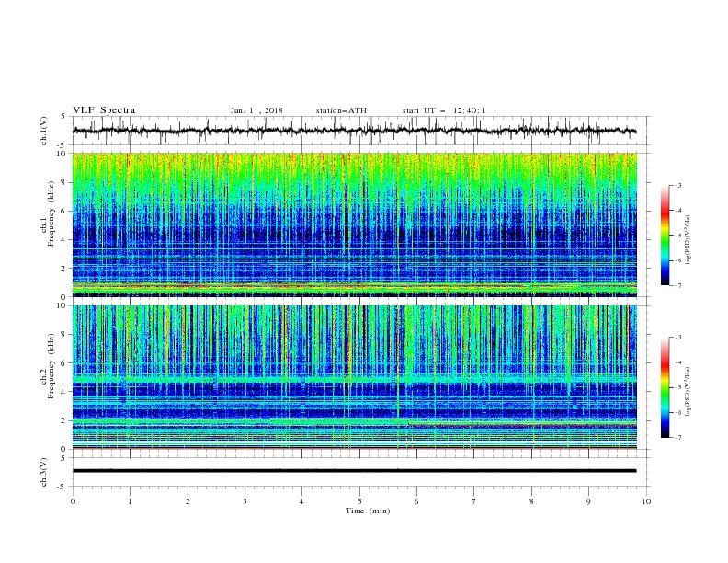Click the "9" tick on the time axis

[x=588, y=501]
